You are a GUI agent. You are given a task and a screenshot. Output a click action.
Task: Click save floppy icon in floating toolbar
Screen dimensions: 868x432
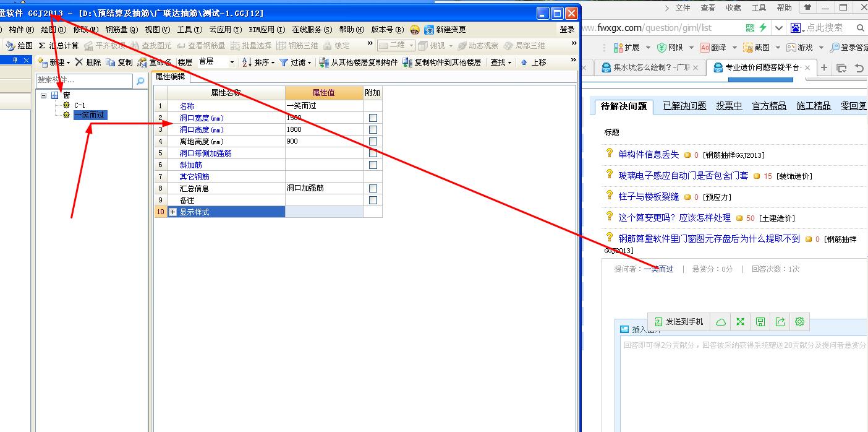point(760,322)
